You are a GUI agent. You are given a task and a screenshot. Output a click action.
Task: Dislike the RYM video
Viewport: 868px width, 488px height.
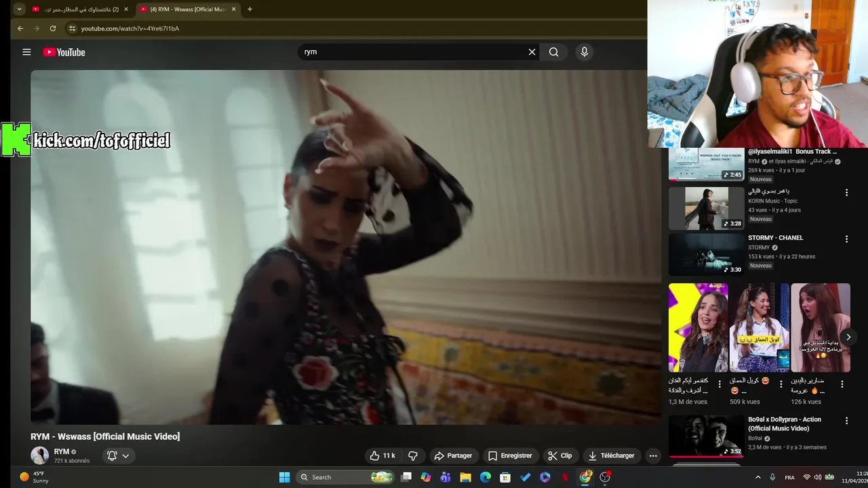point(412,455)
